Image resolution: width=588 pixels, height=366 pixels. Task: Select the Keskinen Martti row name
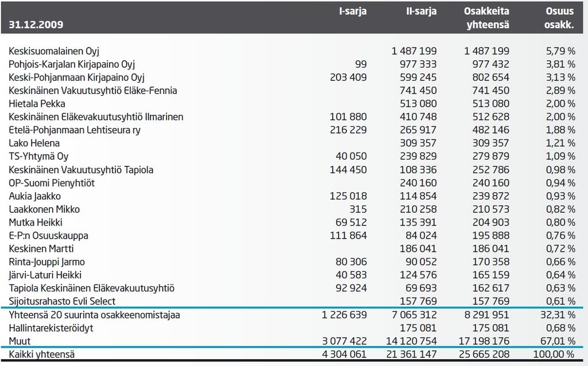tap(41, 249)
